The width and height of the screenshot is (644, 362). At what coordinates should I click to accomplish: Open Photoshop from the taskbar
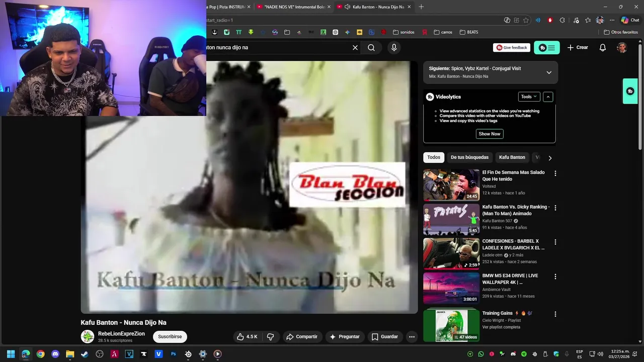coord(174,354)
